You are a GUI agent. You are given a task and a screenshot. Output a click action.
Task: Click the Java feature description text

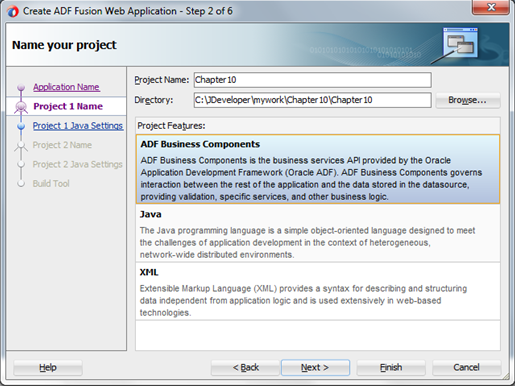(307, 243)
